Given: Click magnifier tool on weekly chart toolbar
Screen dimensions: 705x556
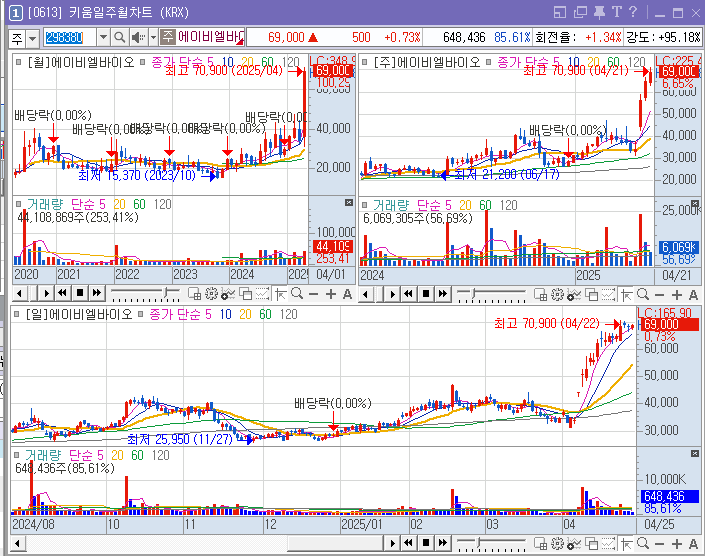Looking at the screenshot, I should point(643,295).
